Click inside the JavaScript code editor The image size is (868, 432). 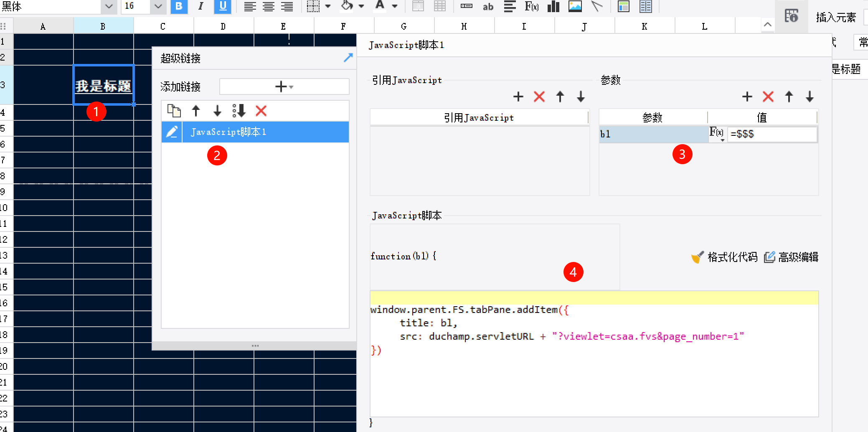pos(594,353)
